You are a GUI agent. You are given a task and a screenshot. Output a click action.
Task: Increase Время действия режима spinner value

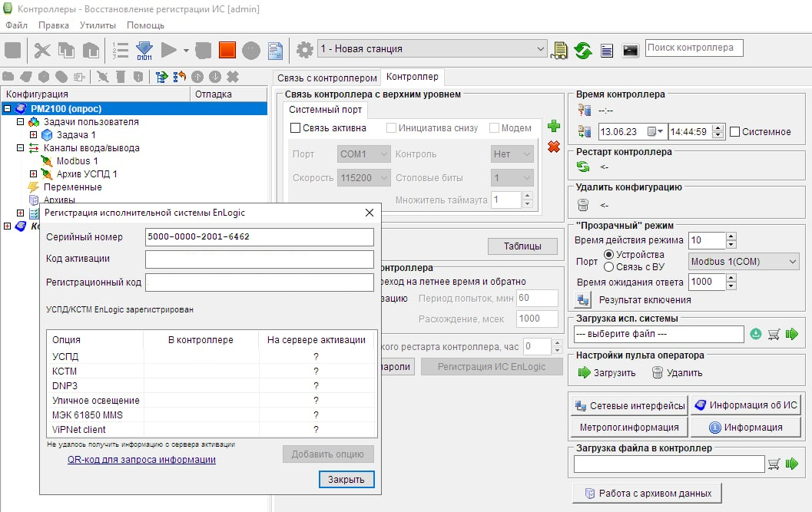coord(731,236)
